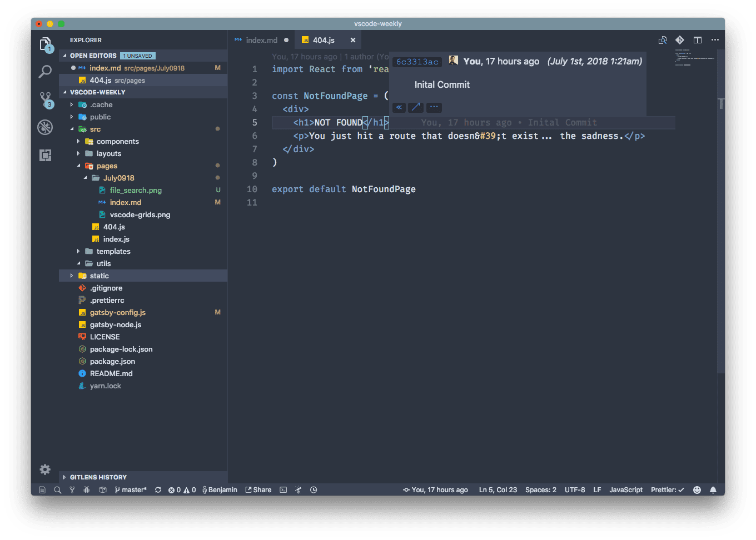Open notifications bell in status bar
This screenshot has height=540, width=756.
(713, 490)
